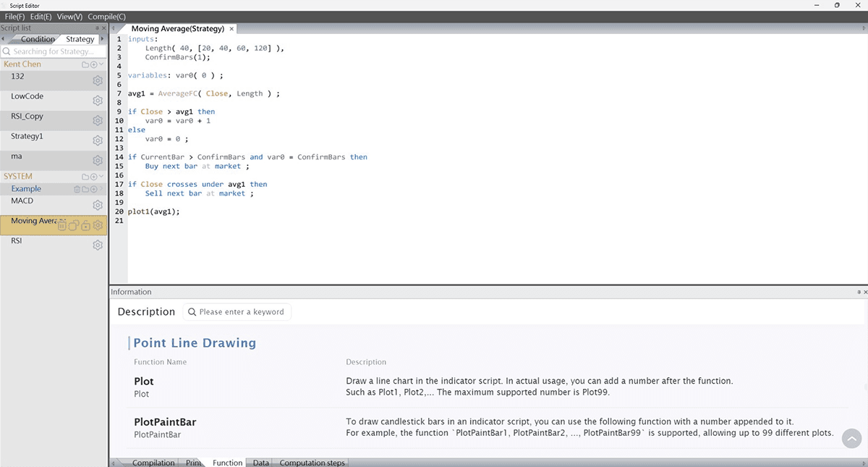This screenshot has width=868, height=467.
Task: Click the delete icon on Moving Average item
Action: click(x=62, y=226)
